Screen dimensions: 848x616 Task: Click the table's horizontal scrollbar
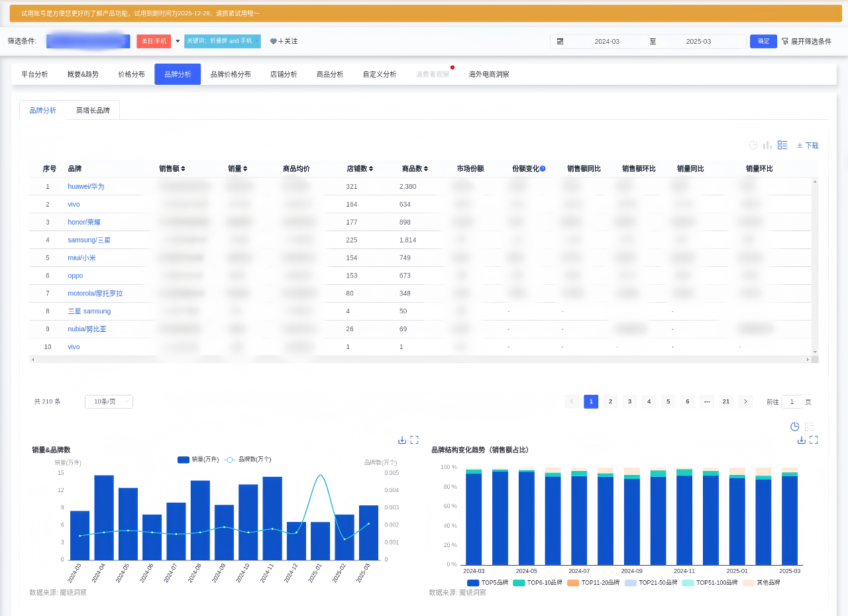click(420, 360)
